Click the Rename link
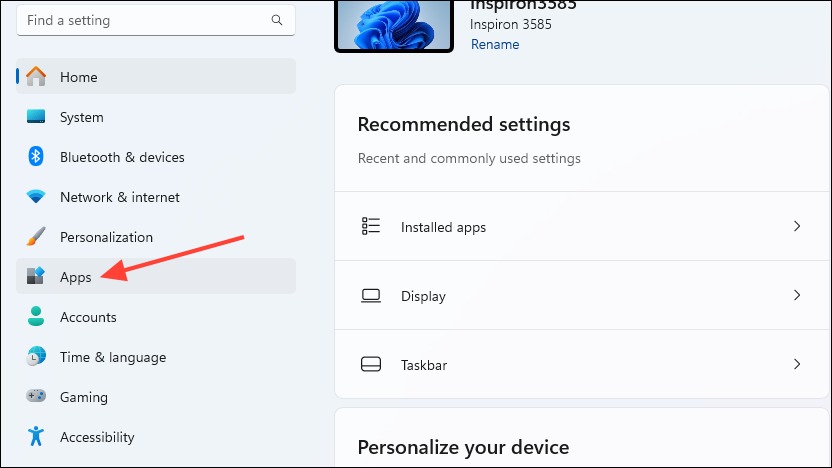This screenshot has width=832, height=468. (x=495, y=45)
